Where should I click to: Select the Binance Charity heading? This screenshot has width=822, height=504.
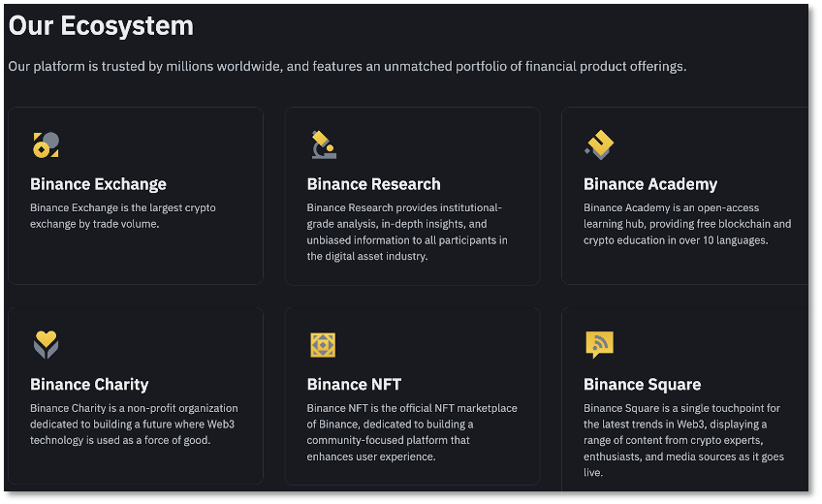coord(89,384)
